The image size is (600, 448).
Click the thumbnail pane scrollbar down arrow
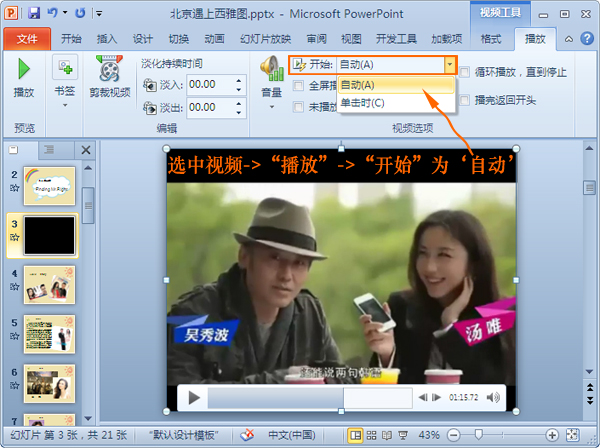pos(88,418)
